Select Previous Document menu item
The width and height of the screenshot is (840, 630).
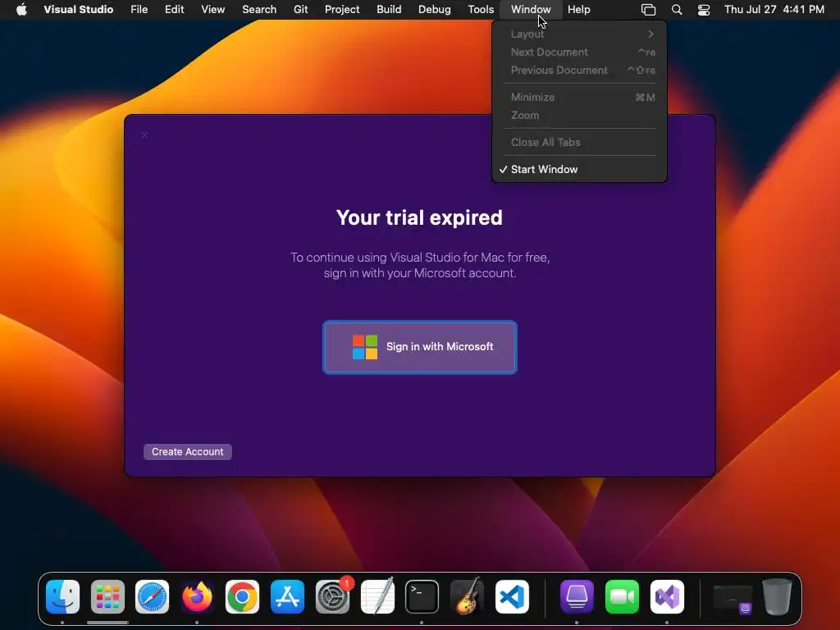(579, 71)
